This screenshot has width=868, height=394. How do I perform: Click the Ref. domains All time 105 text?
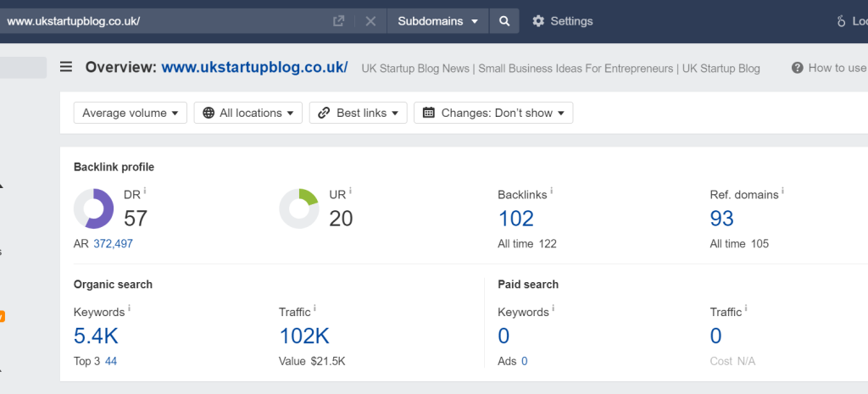pyautogui.click(x=739, y=243)
